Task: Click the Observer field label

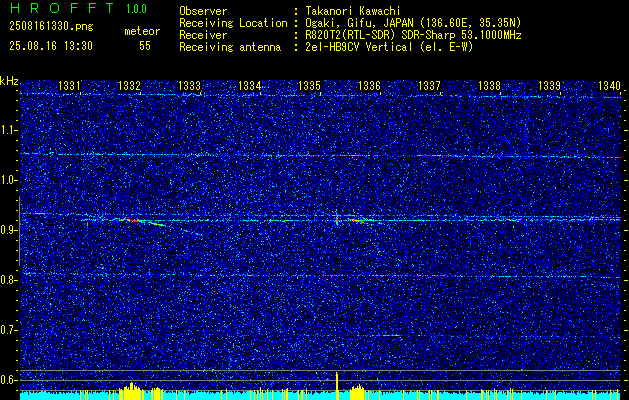Action: pyautogui.click(x=203, y=11)
